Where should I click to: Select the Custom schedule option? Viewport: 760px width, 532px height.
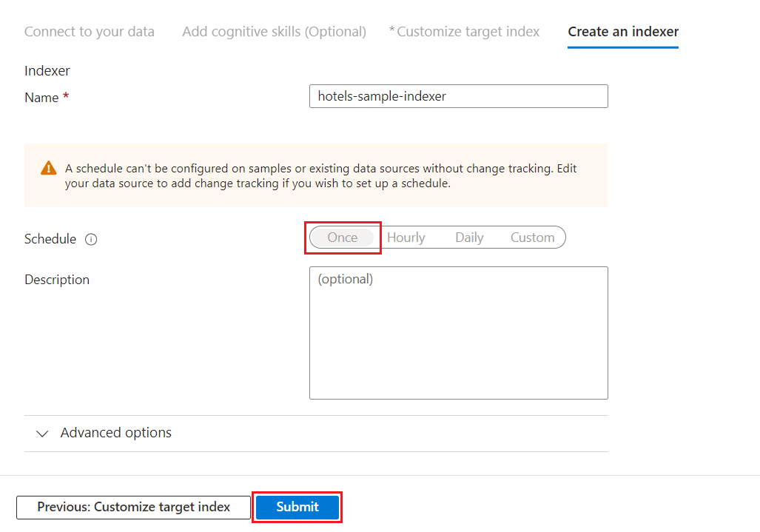click(532, 238)
